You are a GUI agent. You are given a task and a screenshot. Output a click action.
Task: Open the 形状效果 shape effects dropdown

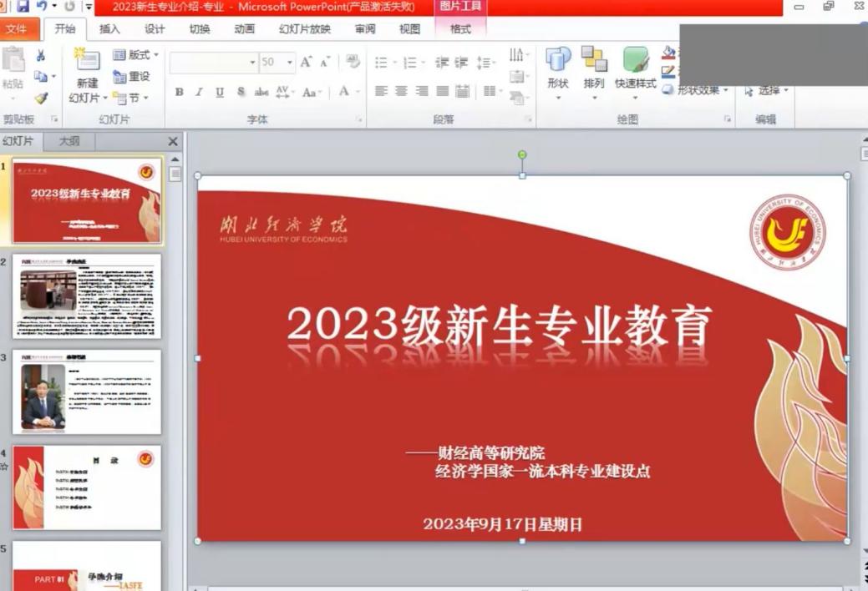point(696,89)
